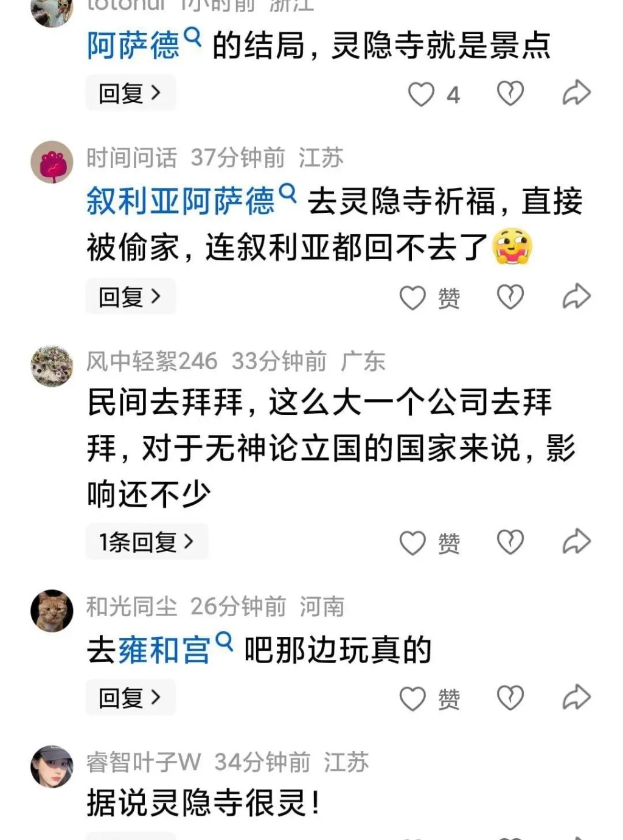This screenshot has width=623, height=840.
Task: Open 回复 under 时间问话's comment
Action: pos(130,296)
